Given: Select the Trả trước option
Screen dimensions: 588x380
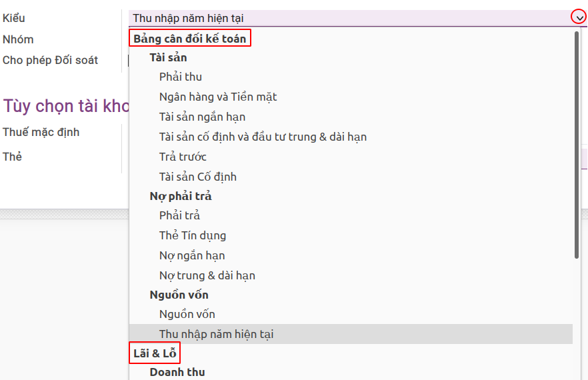Looking at the screenshot, I should [183, 157].
